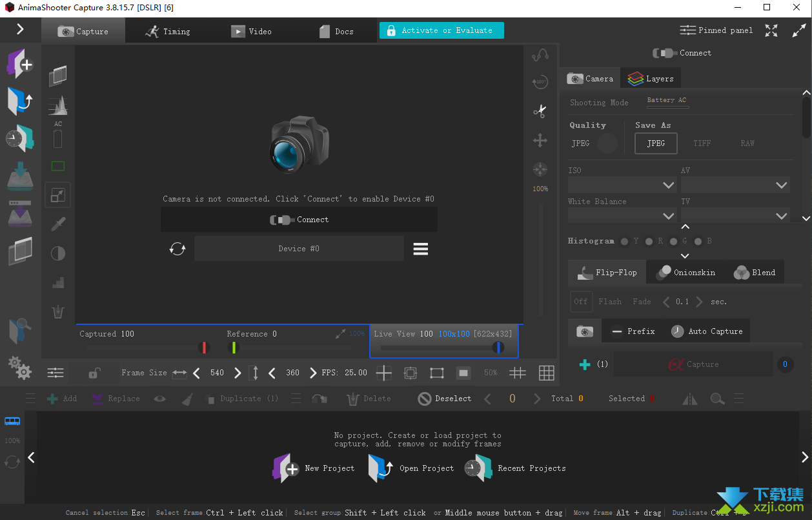Click the Device #0 button
This screenshot has height=520, width=812.
coord(299,249)
